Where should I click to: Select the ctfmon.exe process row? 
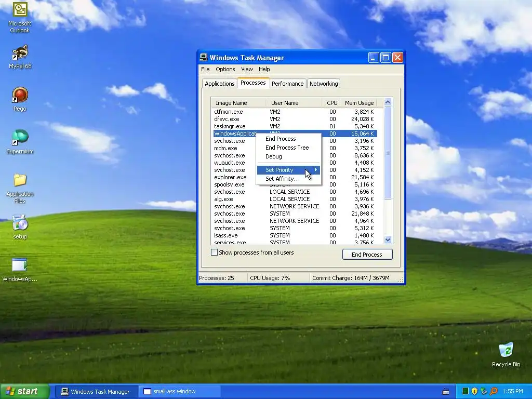point(295,112)
